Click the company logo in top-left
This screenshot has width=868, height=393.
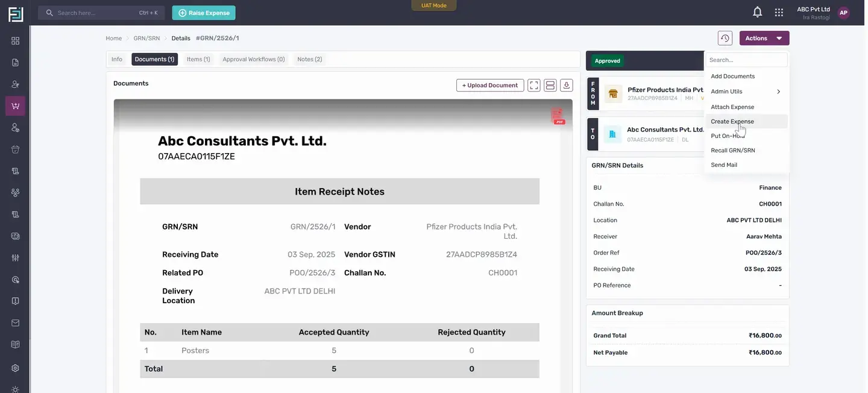pos(16,13)
